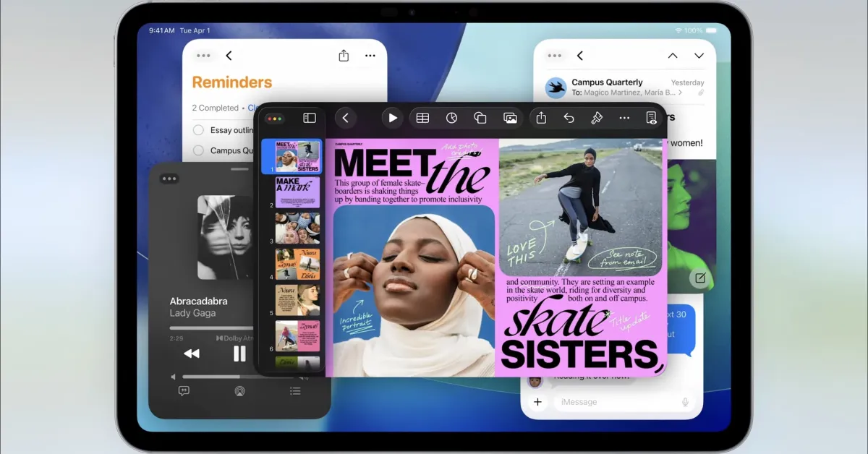The height and width of the screenshot is (454, 868).
Task: Click the shapes insert icon
Action: 480,118
